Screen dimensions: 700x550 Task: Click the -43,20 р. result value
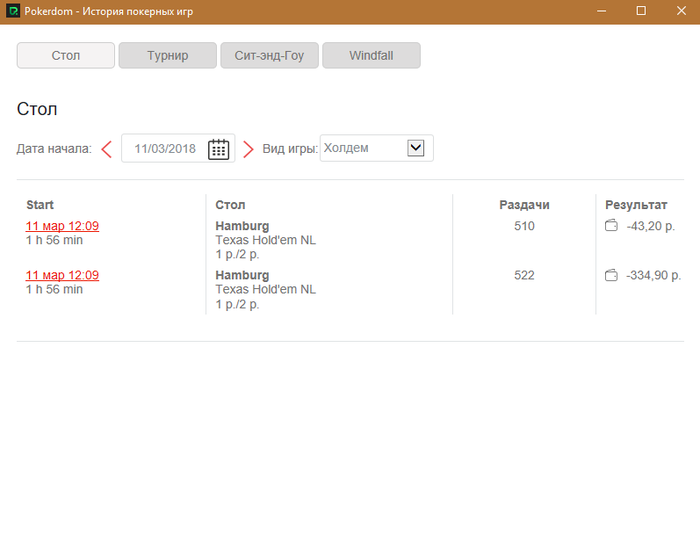(x=650, y=226)
